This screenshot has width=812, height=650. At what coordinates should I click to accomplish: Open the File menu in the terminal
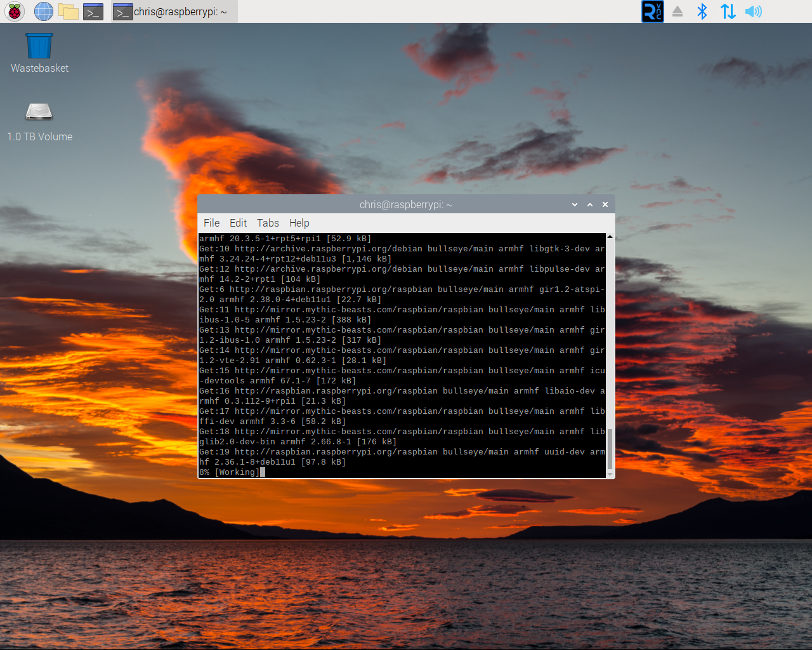point(211,223)
